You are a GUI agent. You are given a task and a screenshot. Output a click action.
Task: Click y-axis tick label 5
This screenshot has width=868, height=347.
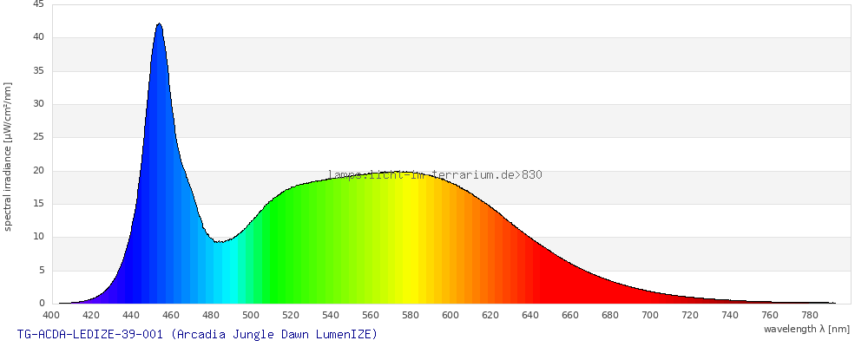[x=41, y=271]
